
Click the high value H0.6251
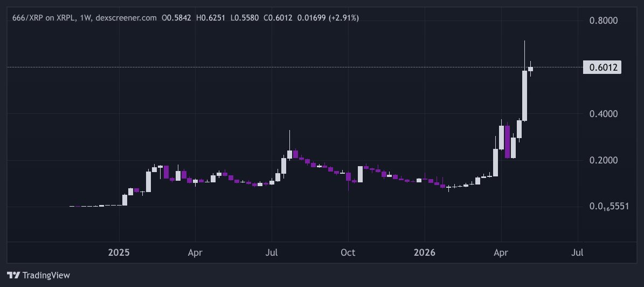pos(211,18)
